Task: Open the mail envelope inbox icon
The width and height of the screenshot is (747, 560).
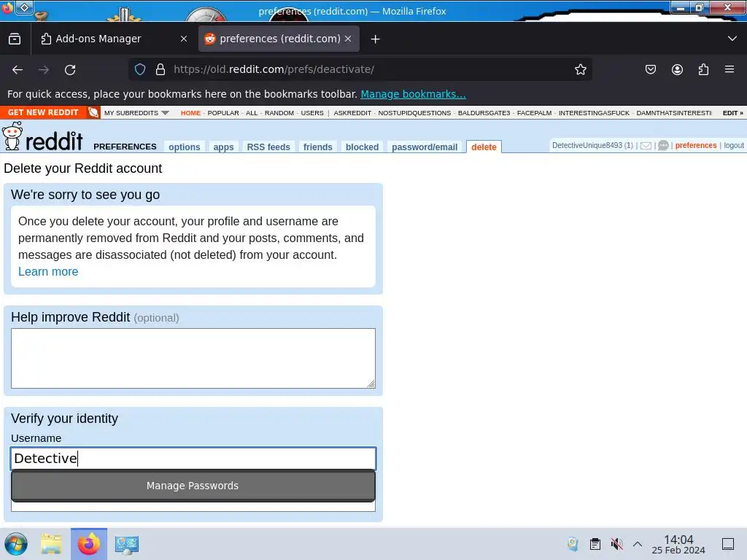Action: 646,146
